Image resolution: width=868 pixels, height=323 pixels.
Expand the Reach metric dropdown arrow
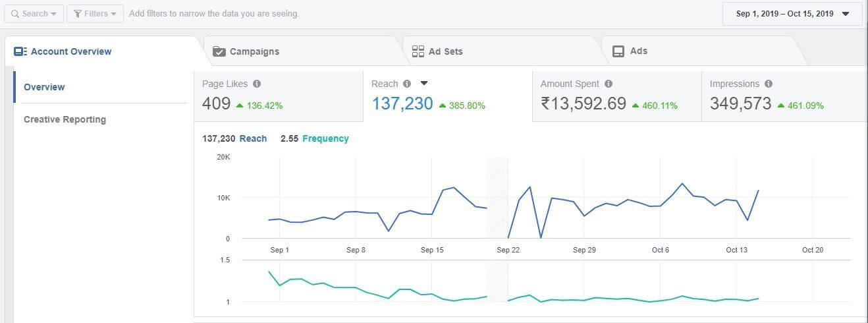coord(424,84)
